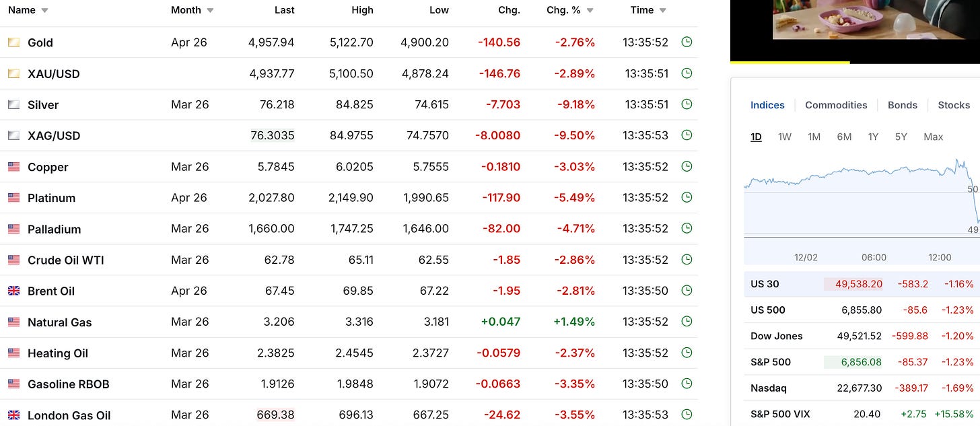980x426 pixels.
Task: Click the silver bar icon next to Silver
Action: click(x=13, y=104)
